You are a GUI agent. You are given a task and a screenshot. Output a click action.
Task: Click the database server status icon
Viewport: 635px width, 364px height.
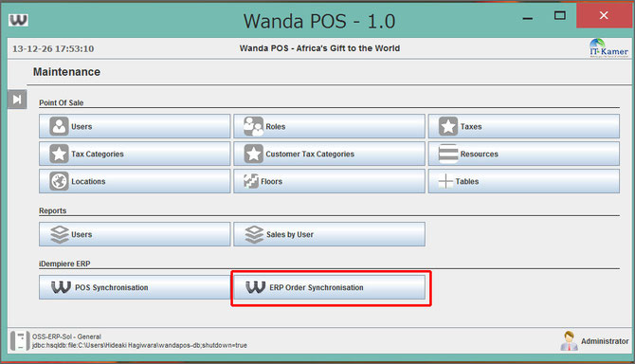[20, 340]
